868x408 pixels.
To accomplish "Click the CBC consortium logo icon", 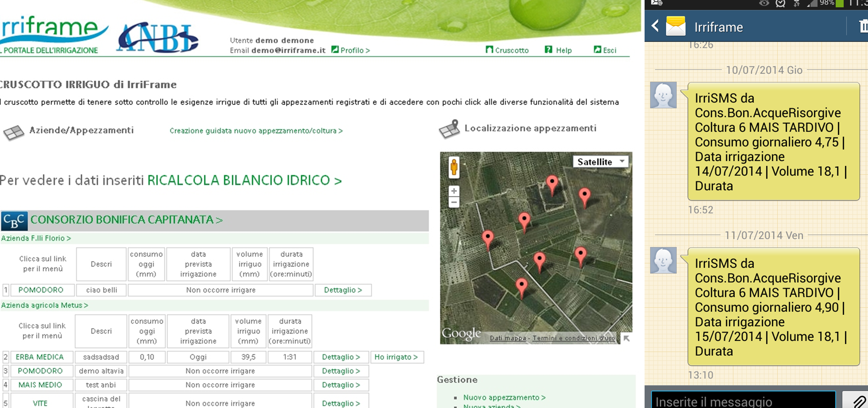I will (x=14, y=221).
